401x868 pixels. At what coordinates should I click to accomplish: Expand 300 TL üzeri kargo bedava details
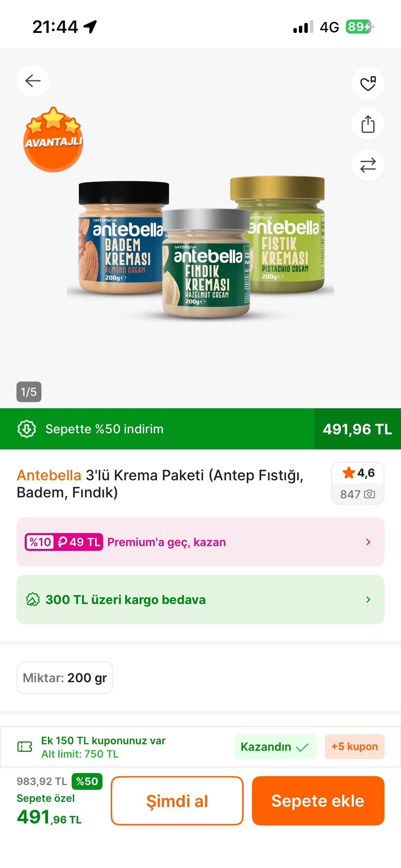tap(200, 600)
